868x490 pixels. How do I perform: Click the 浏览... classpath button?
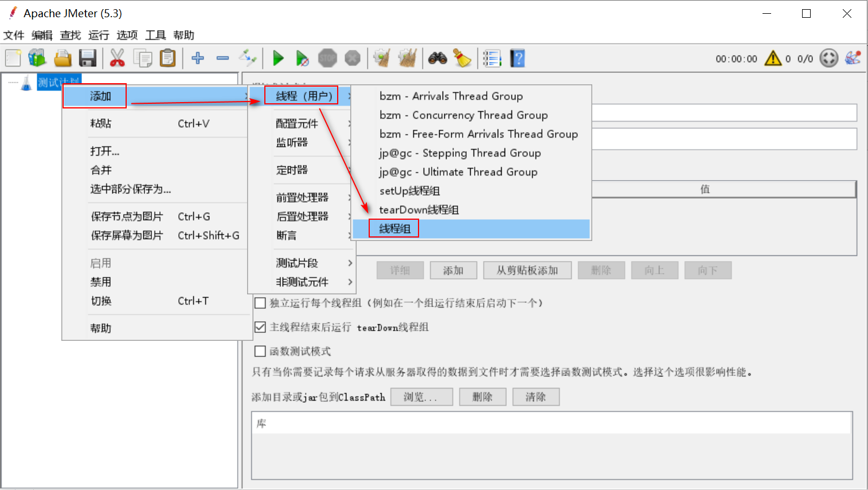point(421,396)
